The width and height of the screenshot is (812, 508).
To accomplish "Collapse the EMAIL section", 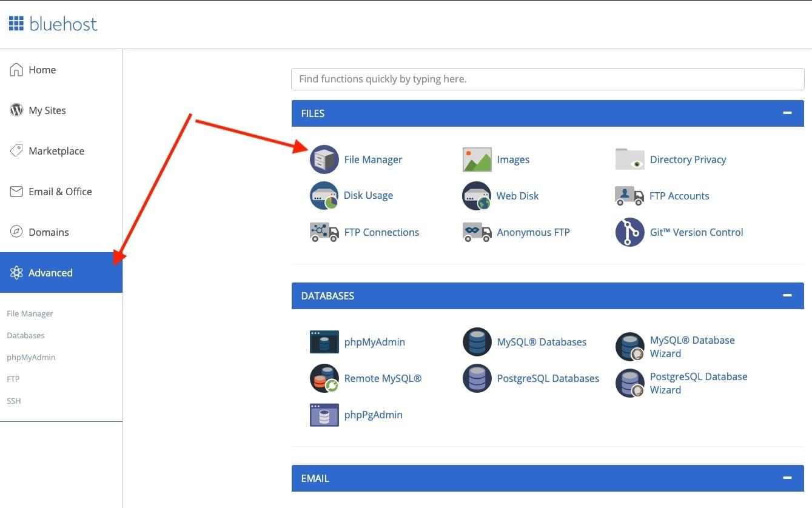I will click(787, 478).
